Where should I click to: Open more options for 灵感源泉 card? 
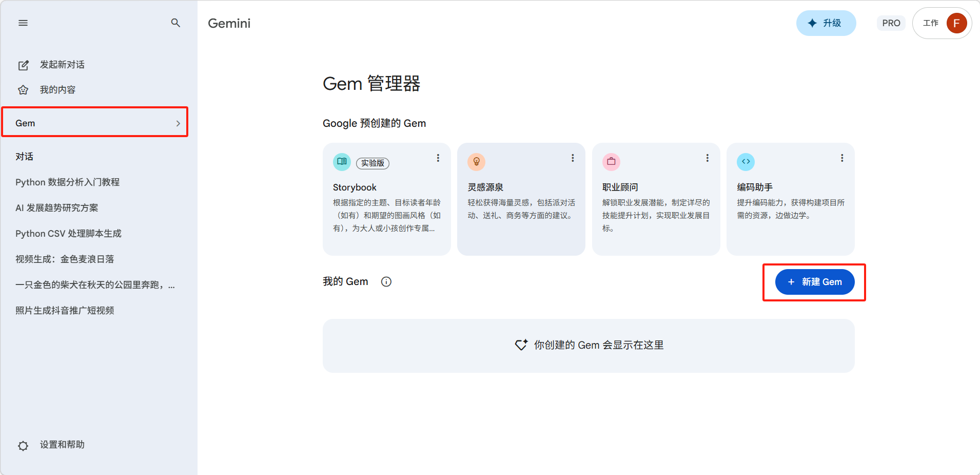(x=573, y=158)
